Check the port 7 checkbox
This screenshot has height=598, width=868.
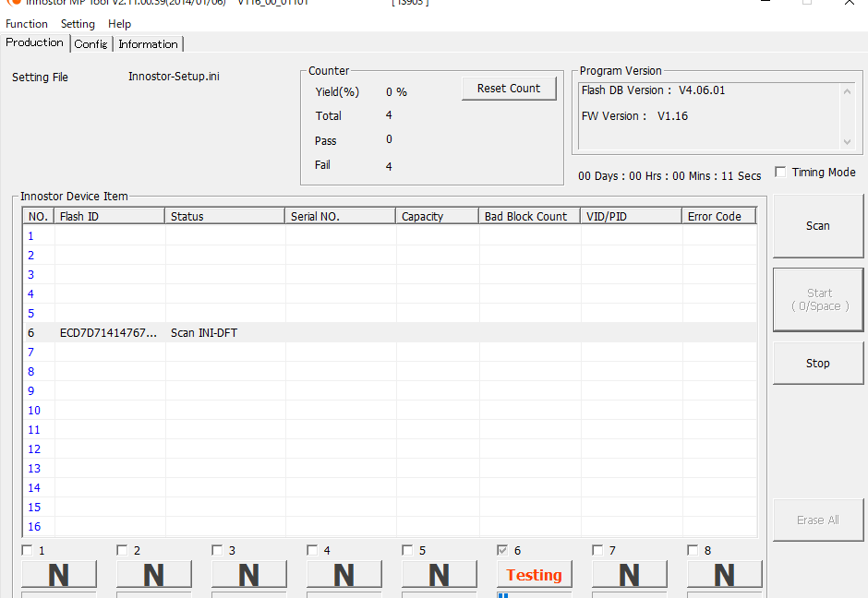597,550
